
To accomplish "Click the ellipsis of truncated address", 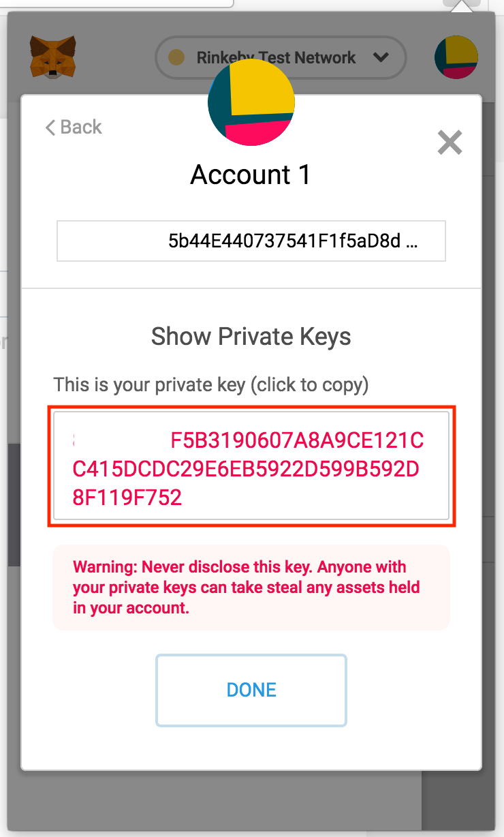I will pyautogui.click(x=413, y=242).
